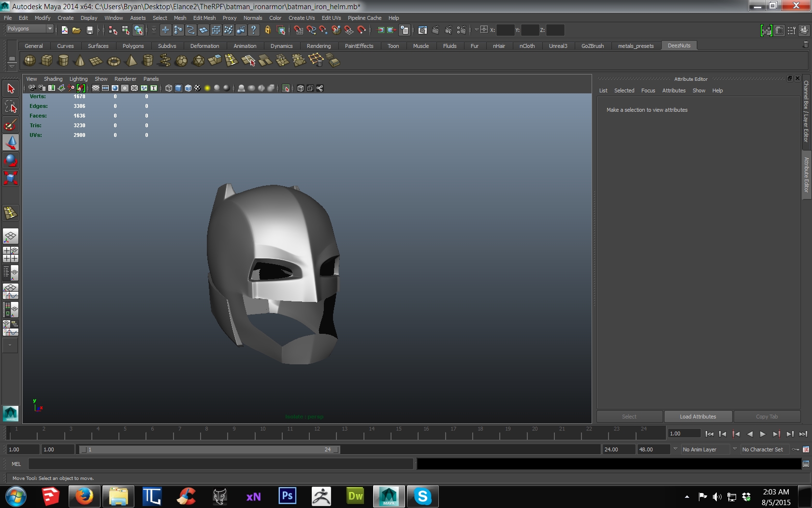Switch to single perspective layout icon

pos(11,236)
